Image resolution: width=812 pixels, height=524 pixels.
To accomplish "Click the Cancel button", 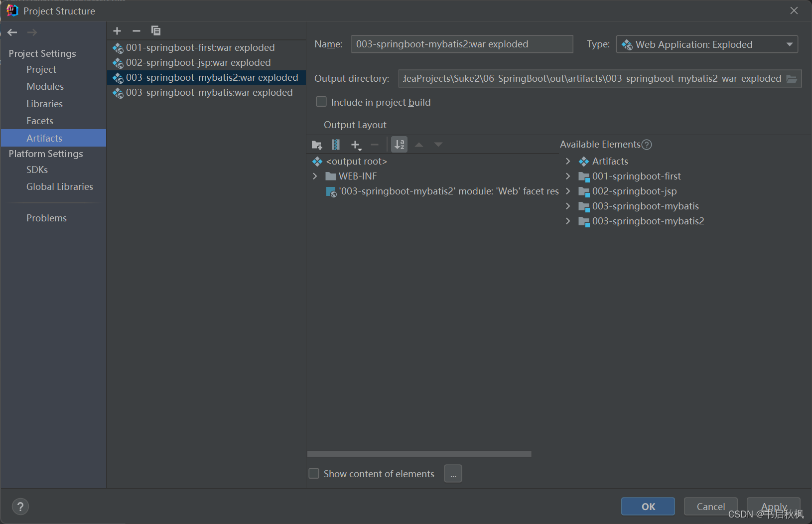I will click(x=711, y=507).
